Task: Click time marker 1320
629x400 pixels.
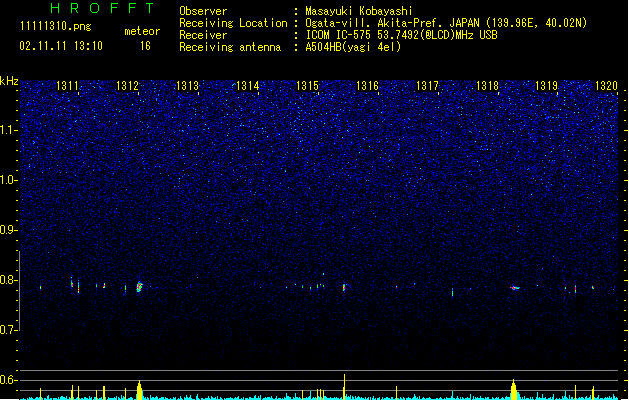Action: pyautogui.click(x=606, y=85)
